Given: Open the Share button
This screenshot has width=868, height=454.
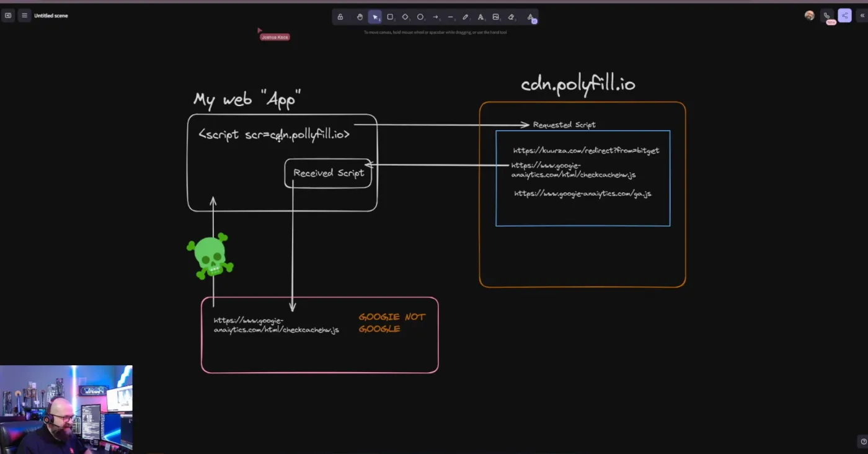Looking at the screenshot, I should [844, 16].
